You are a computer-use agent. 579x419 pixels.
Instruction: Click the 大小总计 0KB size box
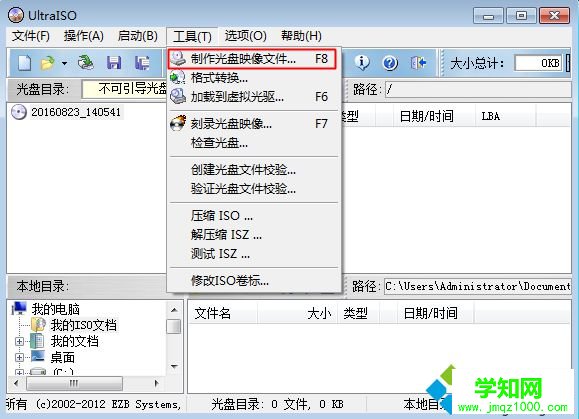538,63
